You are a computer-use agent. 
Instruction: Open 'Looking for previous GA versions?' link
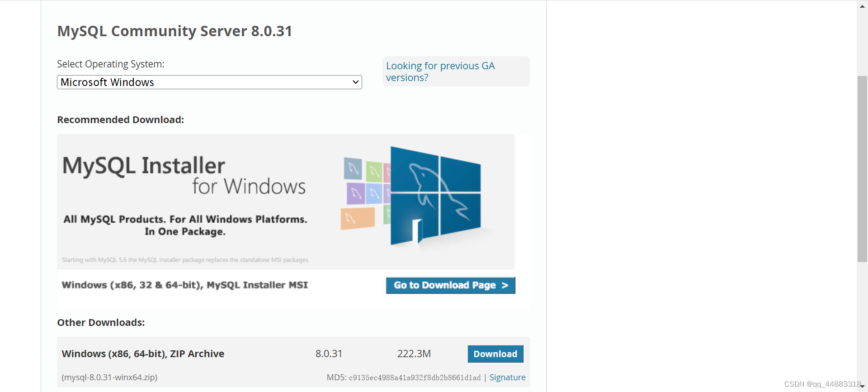point(440,72)
